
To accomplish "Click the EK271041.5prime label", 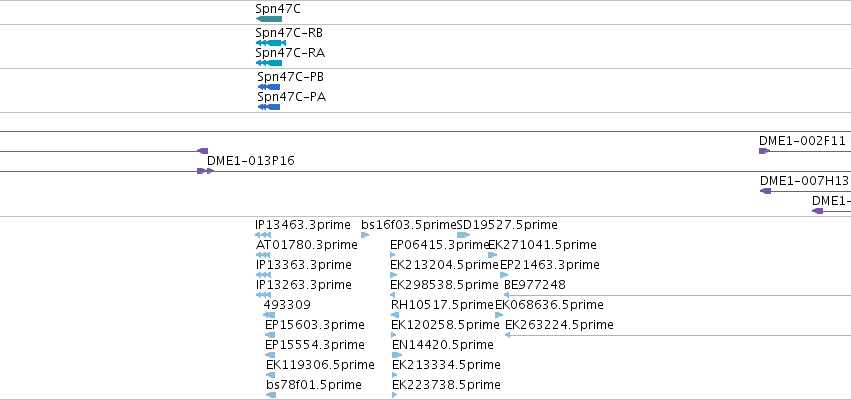I will tap(542, 245).
